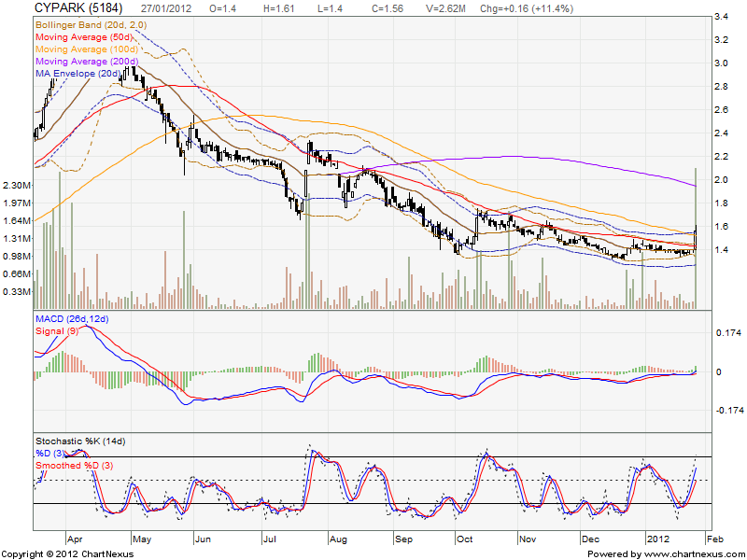Select the Signal (9) legend label
Image resolution: width=747 pixels, height=560 pixels.
(56, 331)
